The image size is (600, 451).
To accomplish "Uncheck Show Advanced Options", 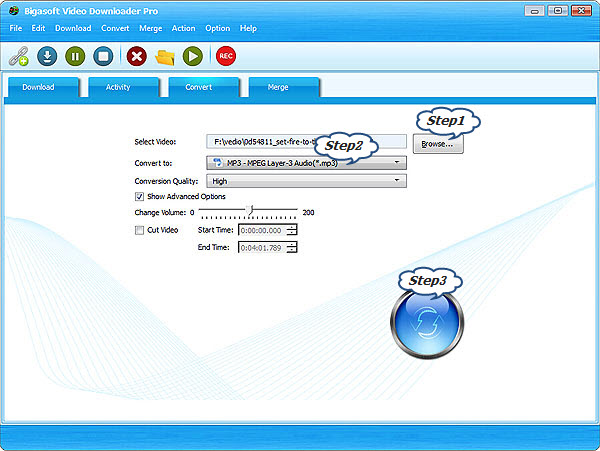I will coord(139,197).
